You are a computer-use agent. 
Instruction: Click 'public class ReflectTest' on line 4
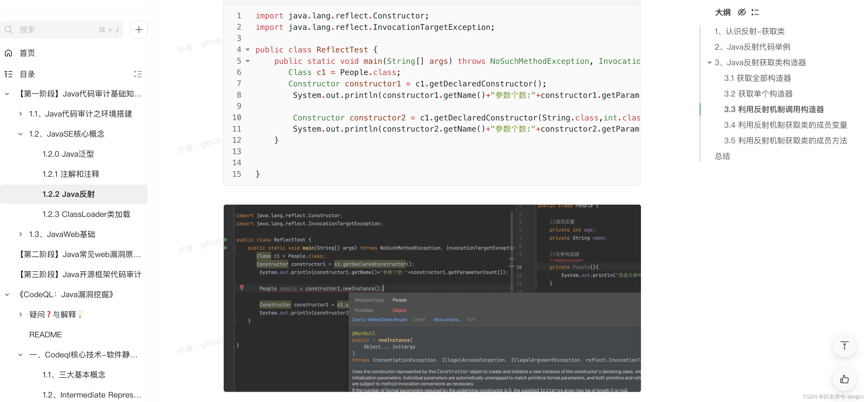pyautogui.click(x=312, y=50)
